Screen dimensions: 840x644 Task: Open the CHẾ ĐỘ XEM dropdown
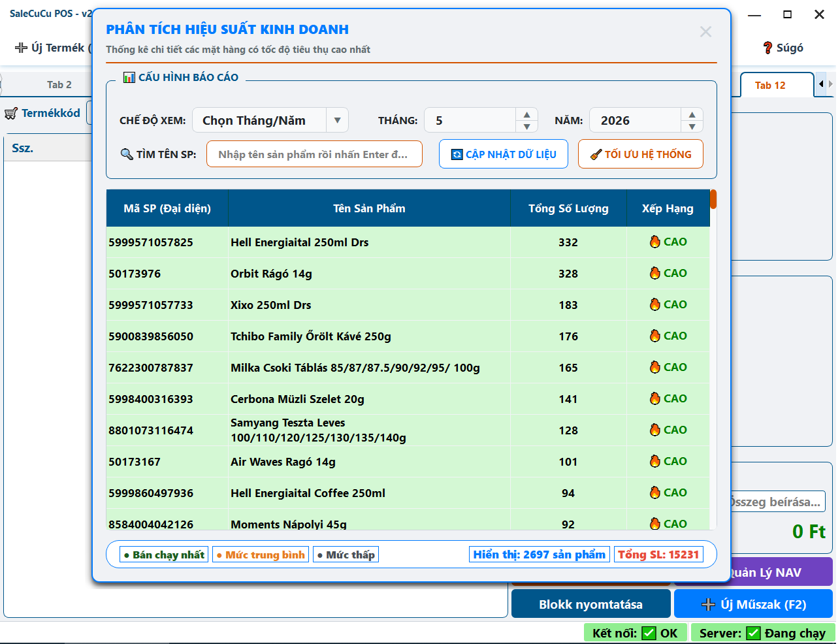point(337,120)
